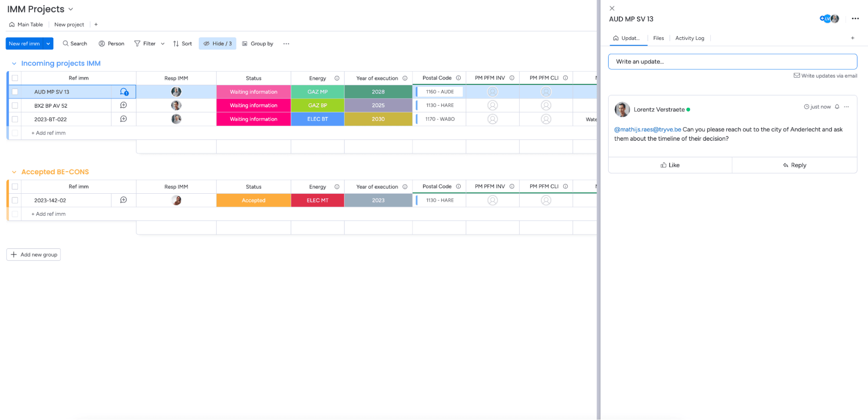The height and width of the screenshot is (420, 868).
Task: Open the New ref imm dropdown arrow
Action: tap(48, 43)
